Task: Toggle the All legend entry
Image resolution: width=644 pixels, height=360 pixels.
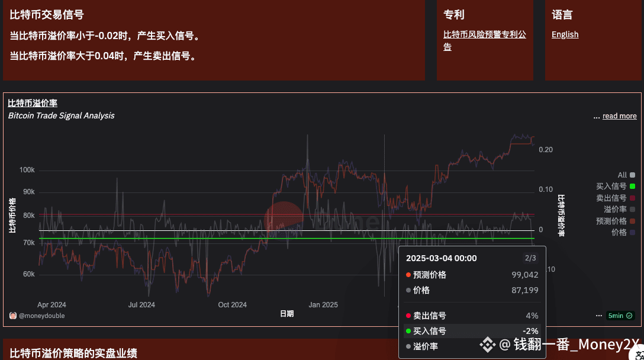Action: tap(626, 175)
